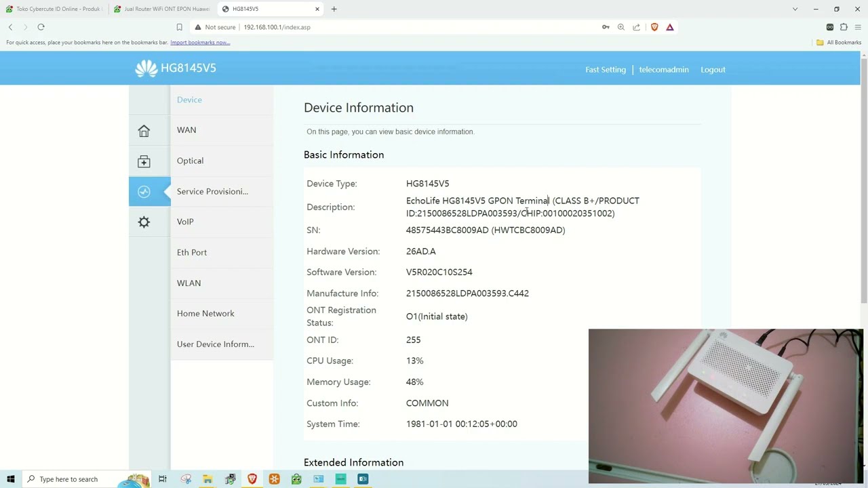Open the User Device Information menu item
This screenshot has width=868, height=488.
(216, 344)
